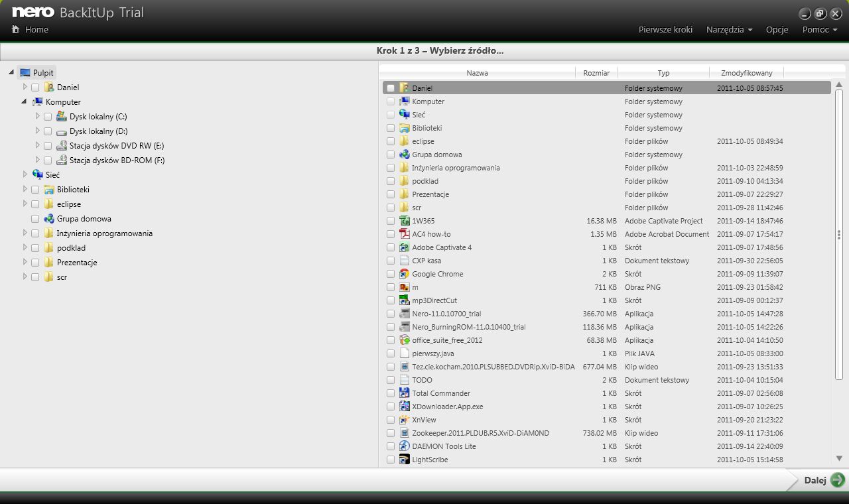Click the Home link
Screen dimensions: 849x504
[x=36, y=29]
